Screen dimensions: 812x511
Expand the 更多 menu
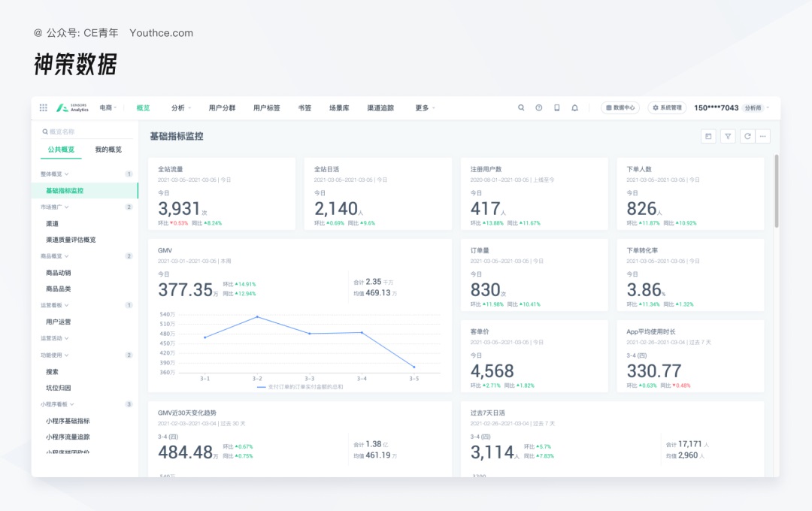click(425, 107)
